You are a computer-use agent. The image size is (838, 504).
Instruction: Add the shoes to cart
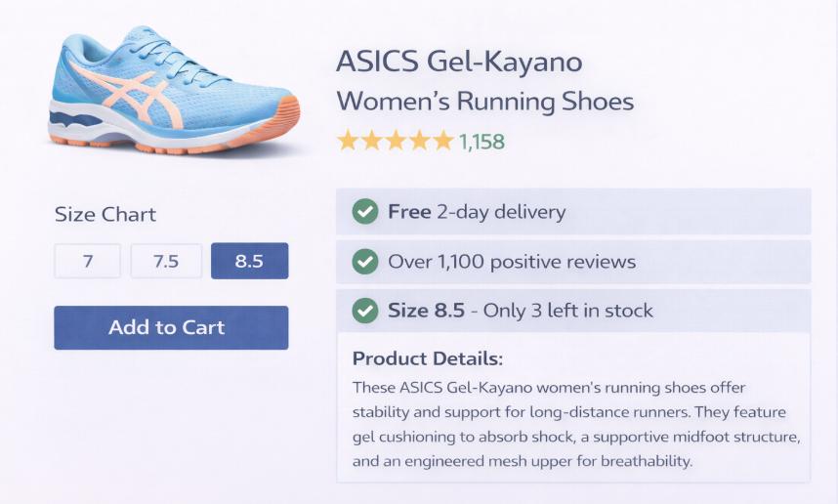[x=171, y=327]
